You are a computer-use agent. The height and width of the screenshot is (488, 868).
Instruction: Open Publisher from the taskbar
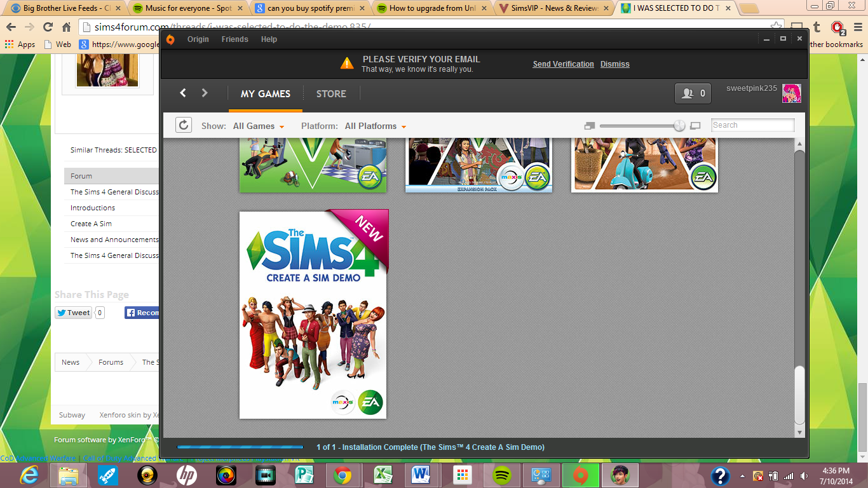[304, 475]
